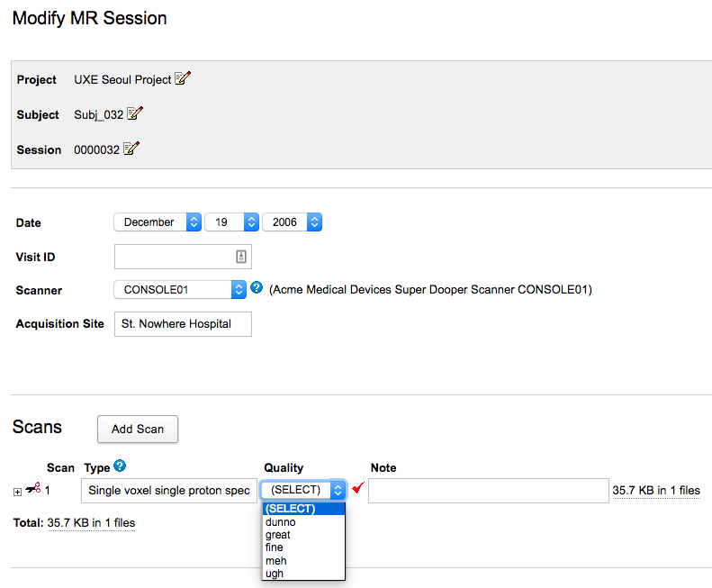Click into the Acquisition Site field

(182, 324)
